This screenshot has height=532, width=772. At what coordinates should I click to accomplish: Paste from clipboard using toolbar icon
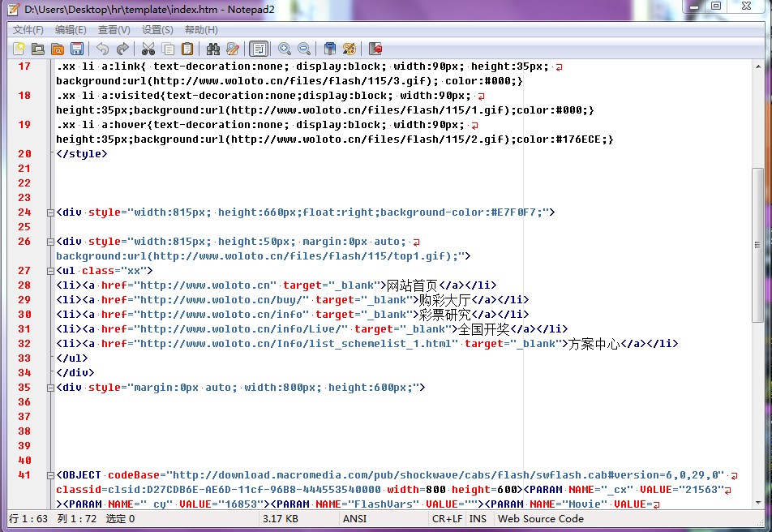187,49
